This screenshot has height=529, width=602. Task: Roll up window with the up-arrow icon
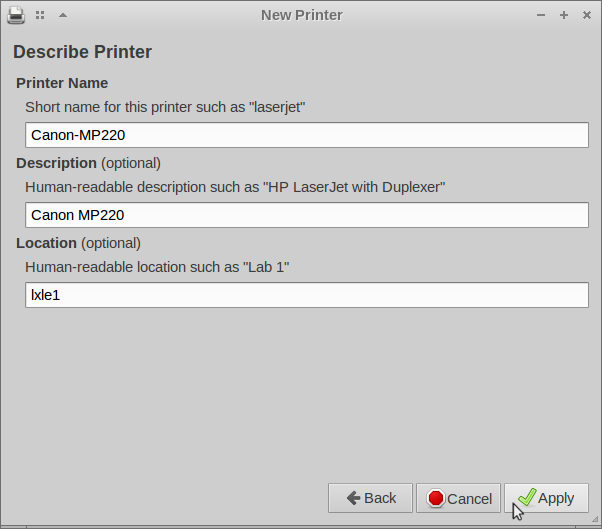point(63,15)
